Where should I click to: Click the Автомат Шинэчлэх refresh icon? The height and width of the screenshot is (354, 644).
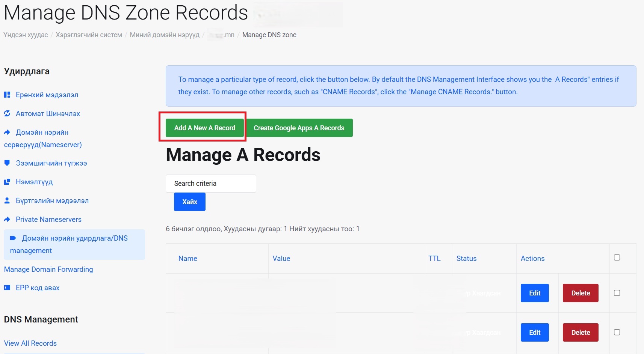tap(7, 113)
